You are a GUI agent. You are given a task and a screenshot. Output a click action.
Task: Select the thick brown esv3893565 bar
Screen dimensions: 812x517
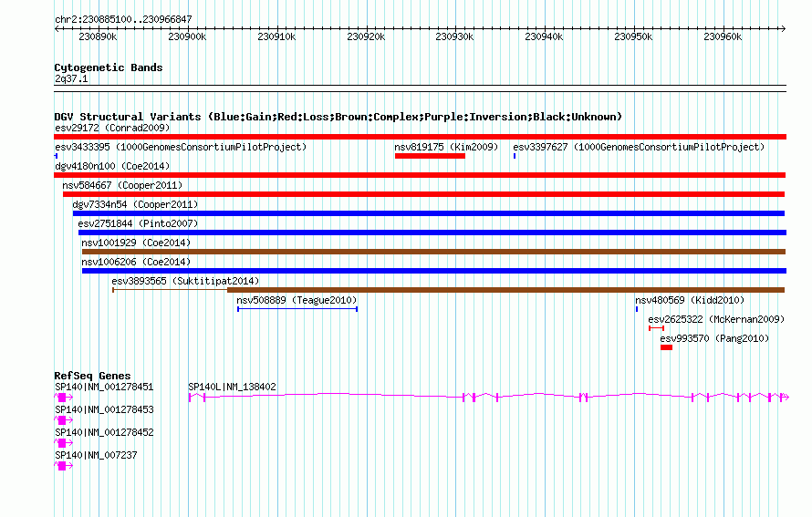(x=506, y=290)
